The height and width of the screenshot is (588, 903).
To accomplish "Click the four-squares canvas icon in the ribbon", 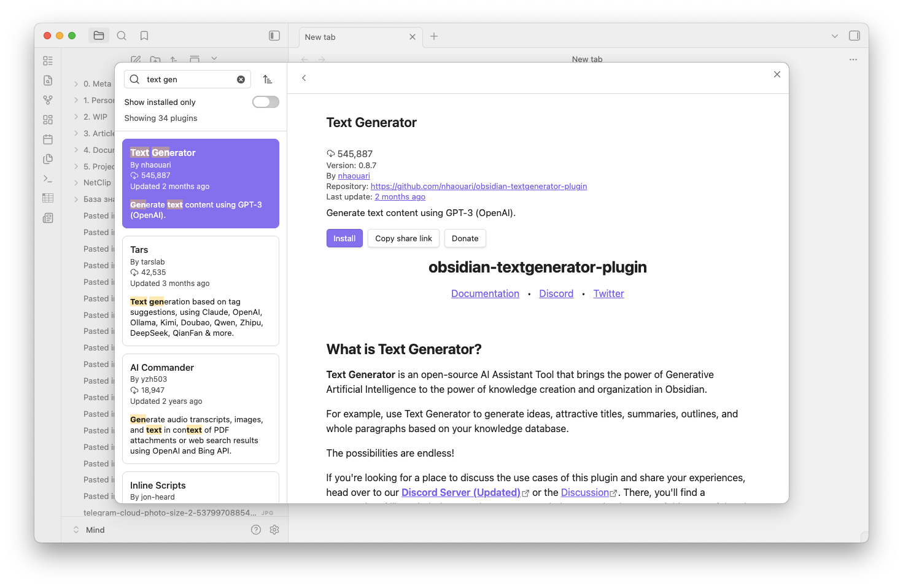I will [x=48, y=120].
